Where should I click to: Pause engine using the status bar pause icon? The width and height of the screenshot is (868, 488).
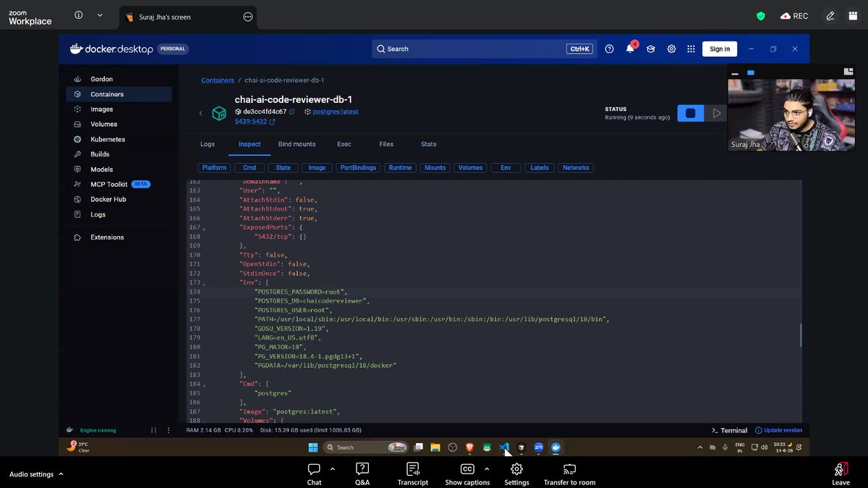click(153, 430)
